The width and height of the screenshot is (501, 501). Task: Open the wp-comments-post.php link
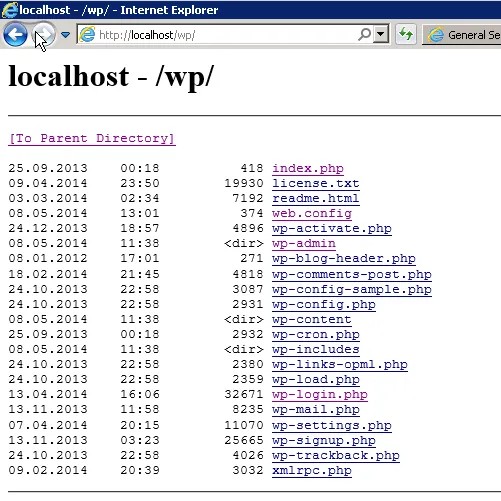[352, 274]
